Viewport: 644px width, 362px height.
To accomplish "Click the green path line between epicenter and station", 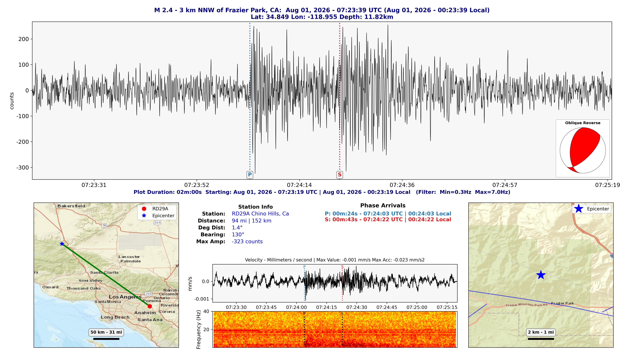I will coord(106,275).
